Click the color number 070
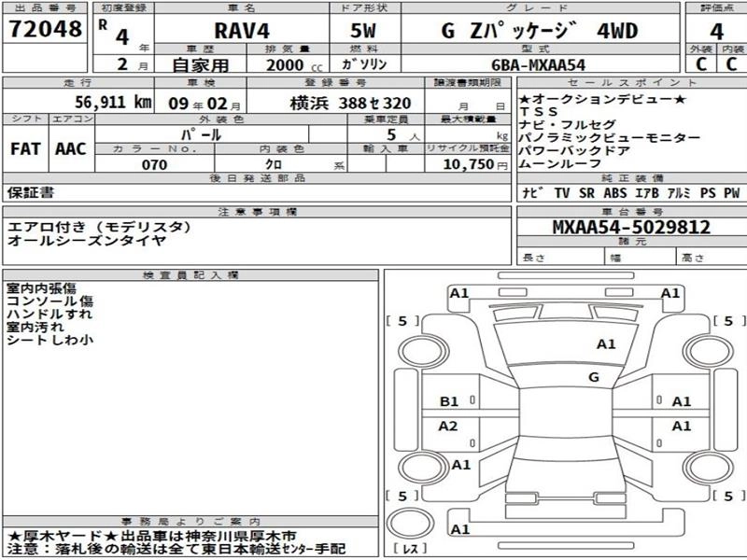The image size is (747, 560). coord(154,165)
